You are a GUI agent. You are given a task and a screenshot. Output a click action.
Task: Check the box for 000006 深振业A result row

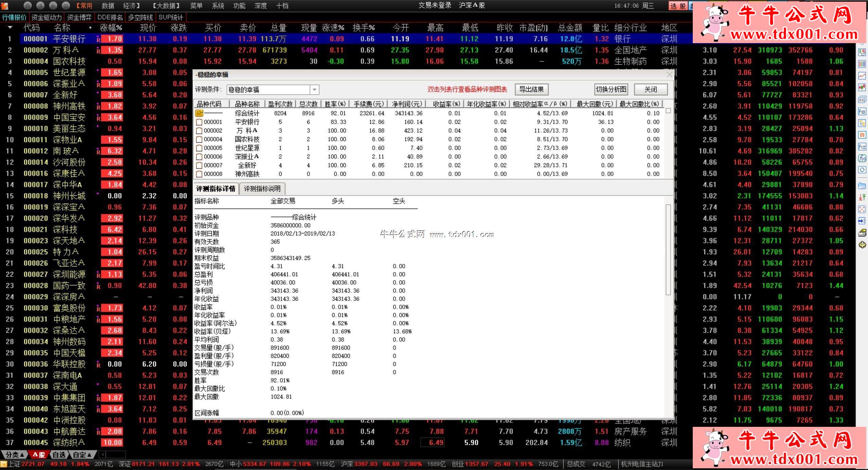pyautogui.click(x=199, y=156)
